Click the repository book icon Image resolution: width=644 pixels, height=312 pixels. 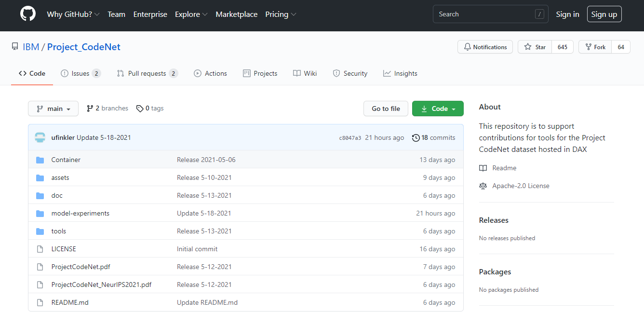15,45
